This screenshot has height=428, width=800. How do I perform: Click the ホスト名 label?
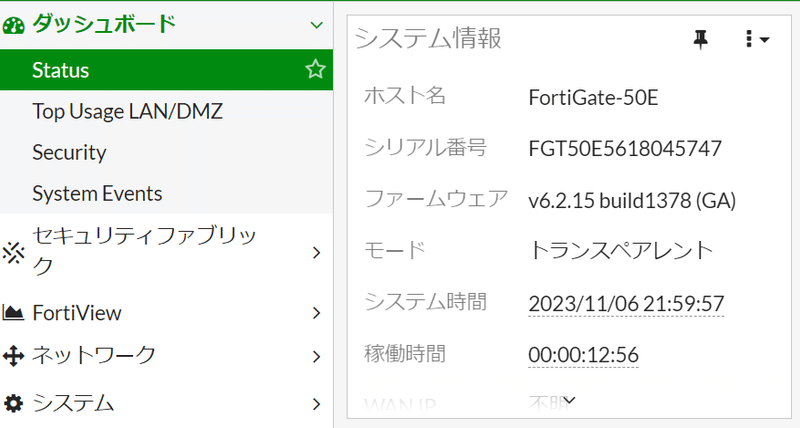pyautogui.click(x=405, y=95)
